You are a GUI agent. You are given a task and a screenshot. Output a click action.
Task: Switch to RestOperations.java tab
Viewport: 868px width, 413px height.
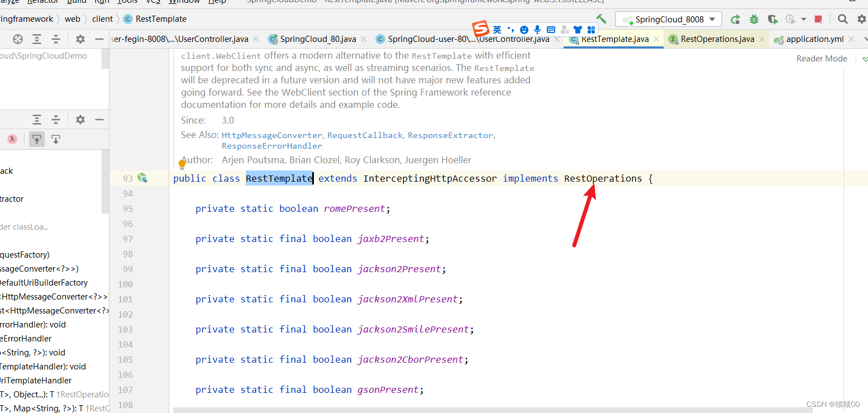pos(717,39)
